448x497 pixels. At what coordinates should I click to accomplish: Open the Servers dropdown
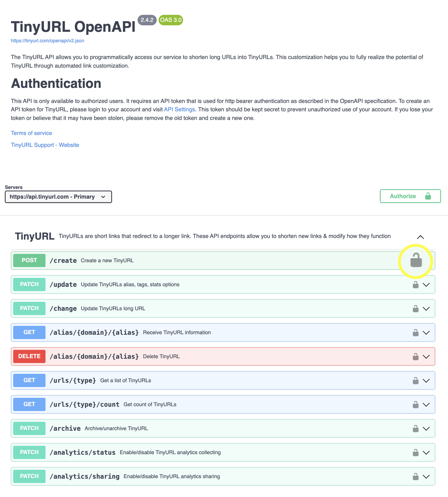(58, 197)
